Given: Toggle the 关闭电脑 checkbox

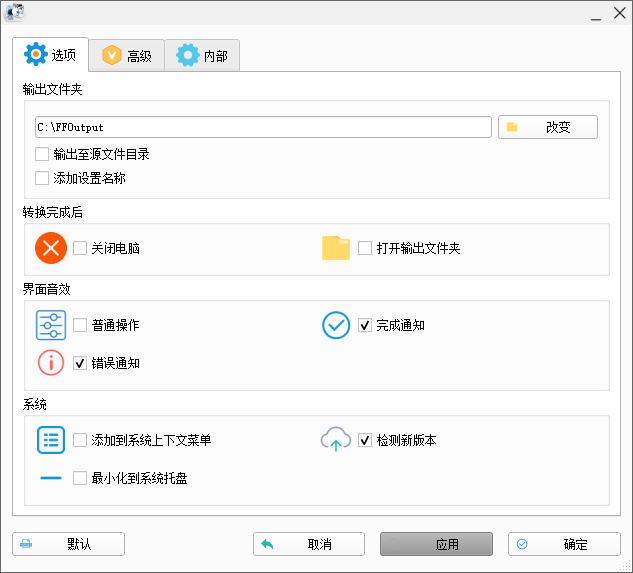Looking at the screenshot, I should [80, 248].
